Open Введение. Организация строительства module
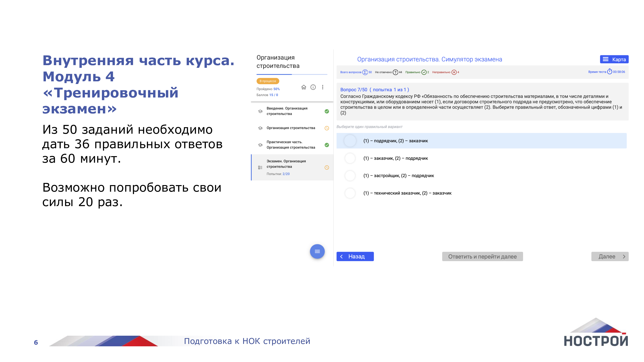Image resolution: width=644 pixels, height=362 pixels. pyautogui.click(x=292, y=111)
